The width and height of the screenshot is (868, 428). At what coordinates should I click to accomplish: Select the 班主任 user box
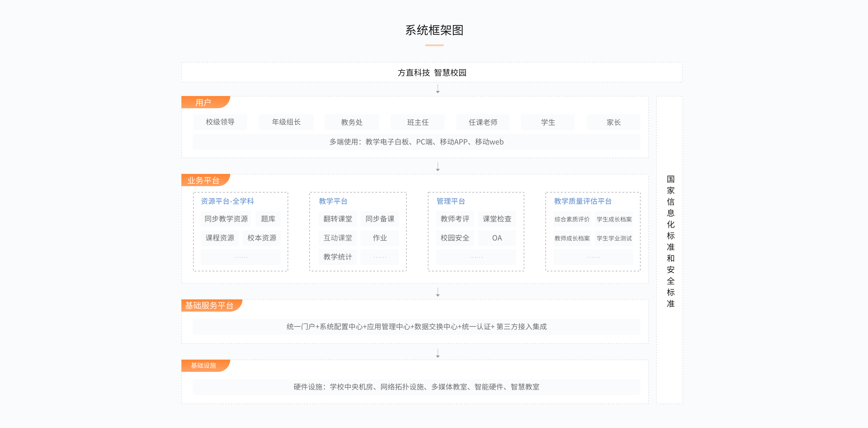pyautogui.click(x=418, y=122)
